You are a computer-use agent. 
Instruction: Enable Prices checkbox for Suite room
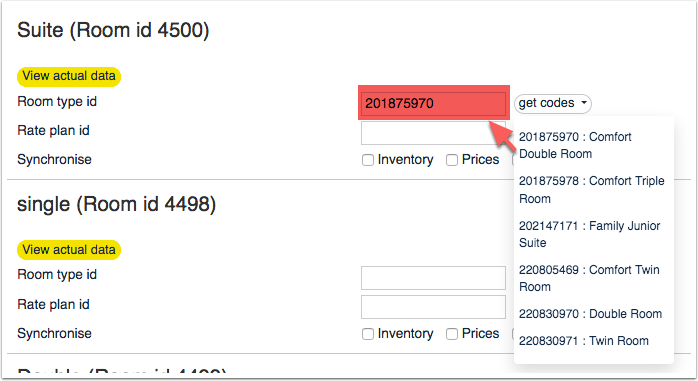pyautogui.click(x=452, y=160)
